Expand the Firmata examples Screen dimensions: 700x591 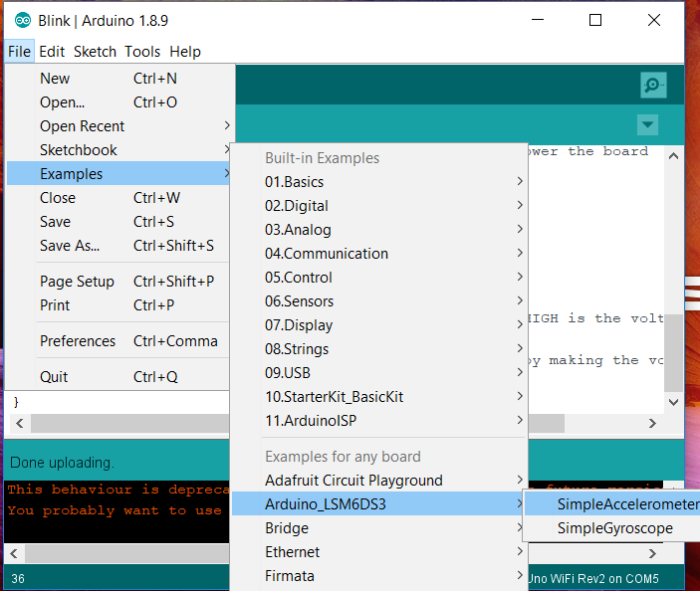pos(379,576)
